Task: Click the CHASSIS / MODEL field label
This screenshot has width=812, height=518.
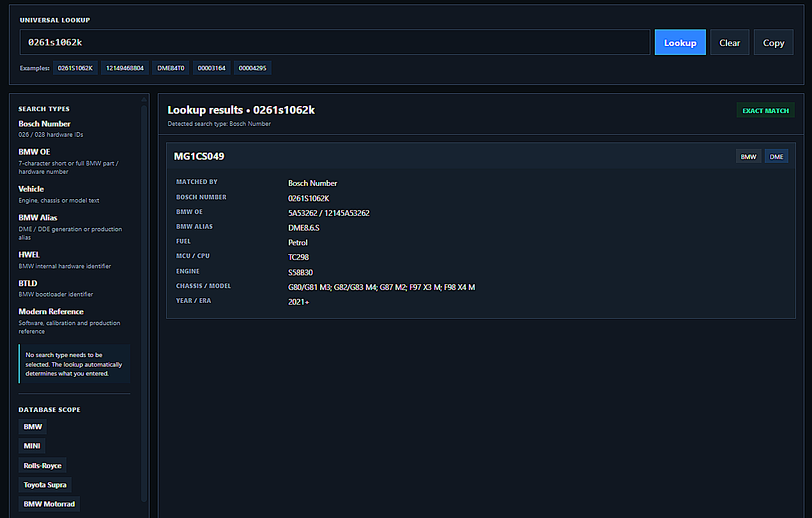Action: tap(204, 286)
